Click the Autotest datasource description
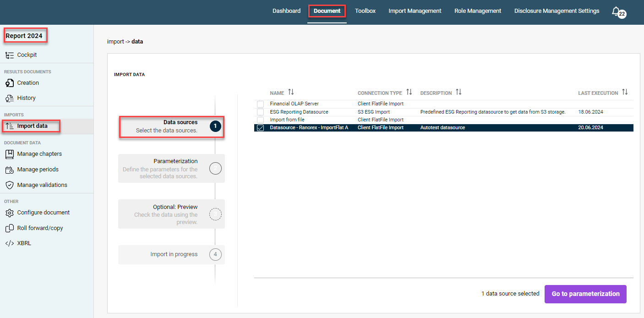Viewport: 644px width, 318px height. click(442, 128)
